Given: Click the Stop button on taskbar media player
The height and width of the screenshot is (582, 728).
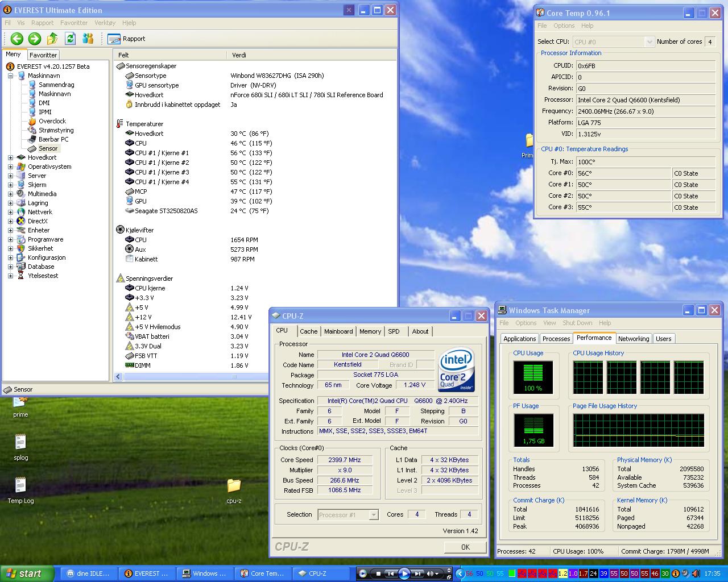Looking at the screenshot, I should (379, 573).
